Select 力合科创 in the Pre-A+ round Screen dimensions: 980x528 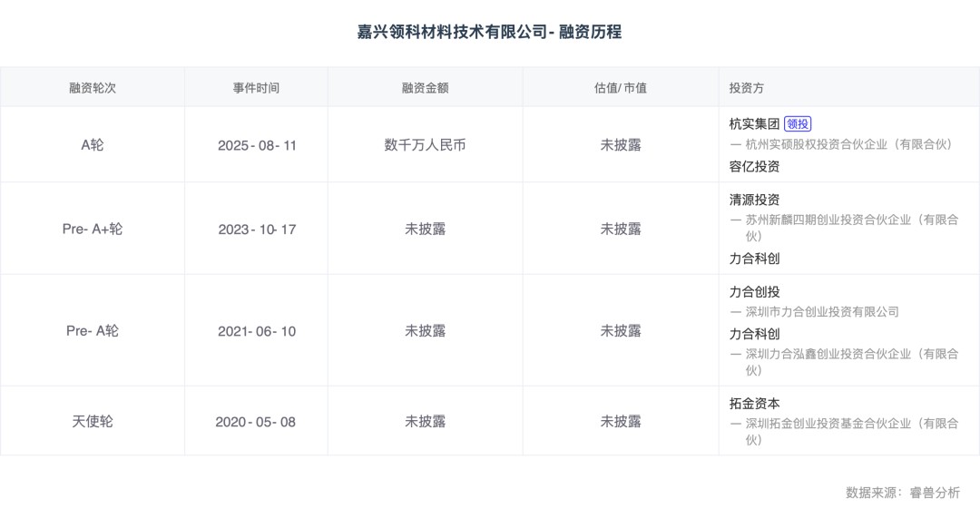754,259
